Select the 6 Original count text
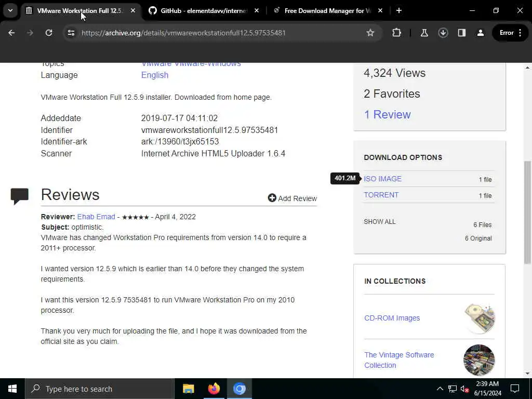Image resolution: width=532 pixels, height=399 pixels. [478, 238]
